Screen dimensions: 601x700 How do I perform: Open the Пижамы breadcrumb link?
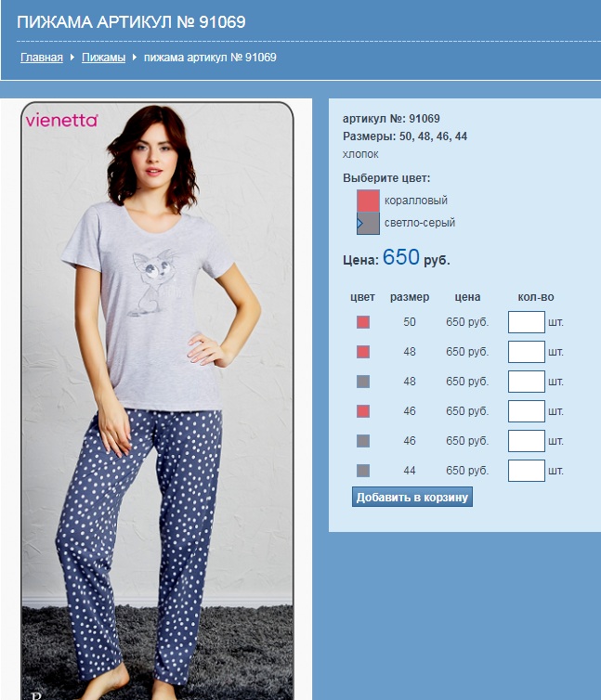103,58
